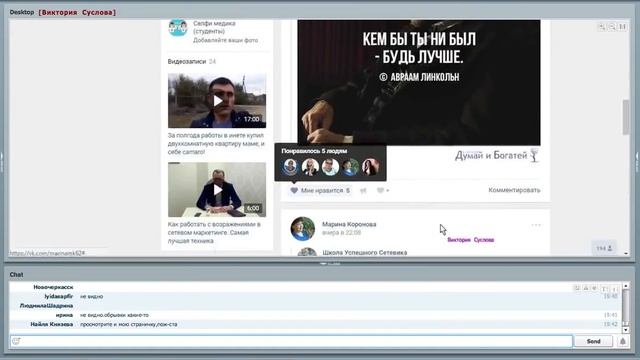640x360 pixels.
Task: Open the three-dots menu on Марина Коронова post
Action: pos(536,225)
